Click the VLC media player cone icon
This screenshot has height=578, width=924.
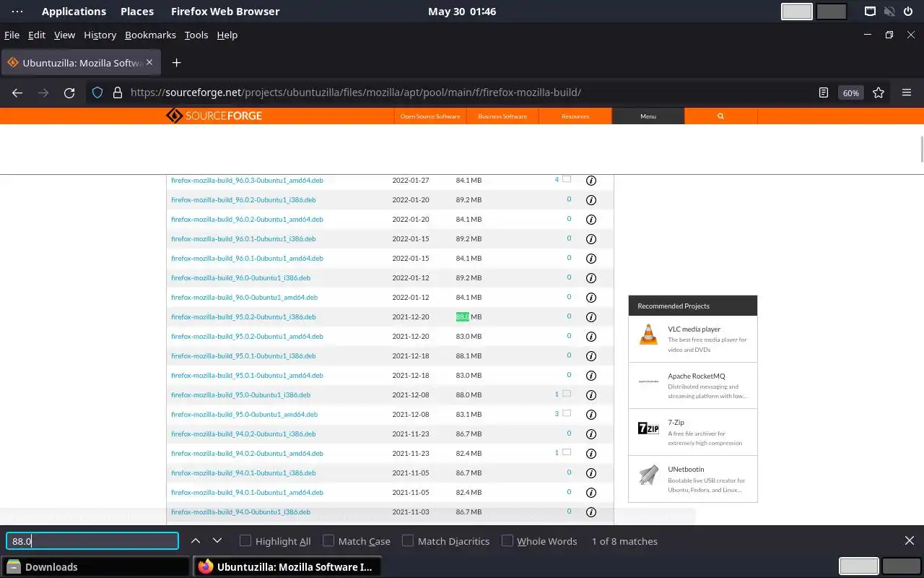click(x=649, y=335)
